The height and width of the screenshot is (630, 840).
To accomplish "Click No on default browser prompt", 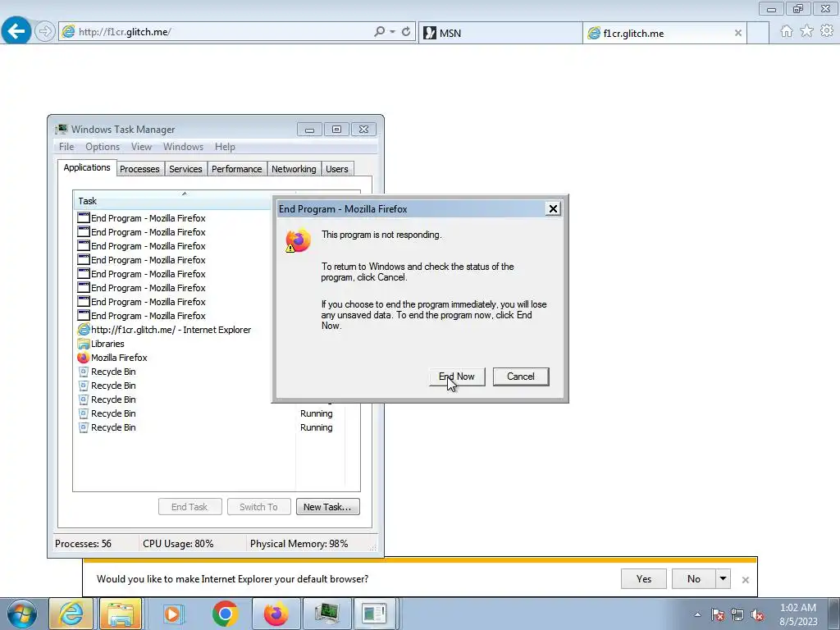I will [693, 578].
